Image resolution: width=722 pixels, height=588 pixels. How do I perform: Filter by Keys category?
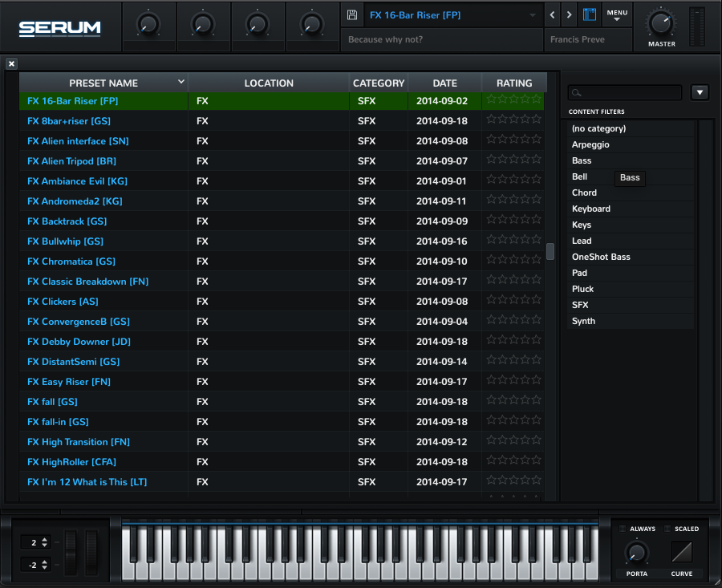click(x=631, y=225)
